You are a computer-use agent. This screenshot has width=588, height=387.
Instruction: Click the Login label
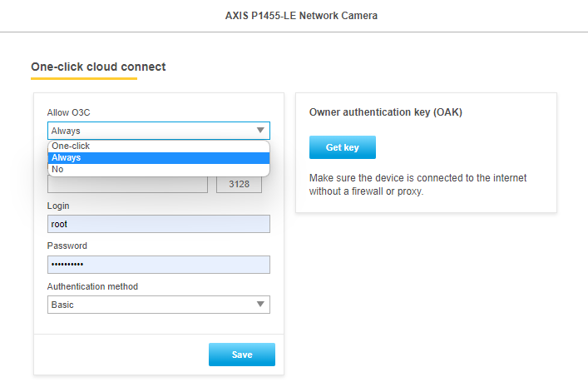(58, 206)
